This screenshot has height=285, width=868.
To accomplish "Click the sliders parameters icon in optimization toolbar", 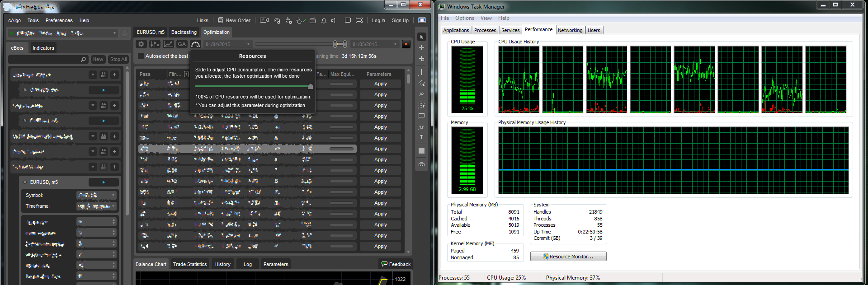I will (155, 44).
